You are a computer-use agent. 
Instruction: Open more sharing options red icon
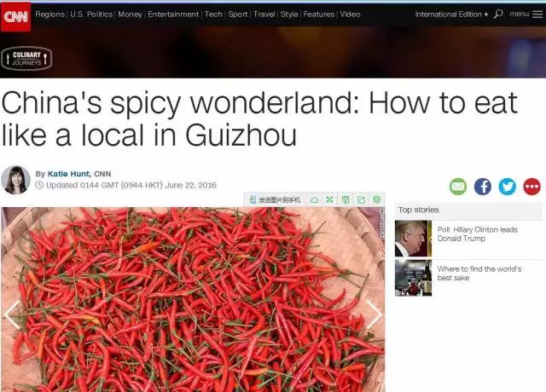(x=532, y=187)
